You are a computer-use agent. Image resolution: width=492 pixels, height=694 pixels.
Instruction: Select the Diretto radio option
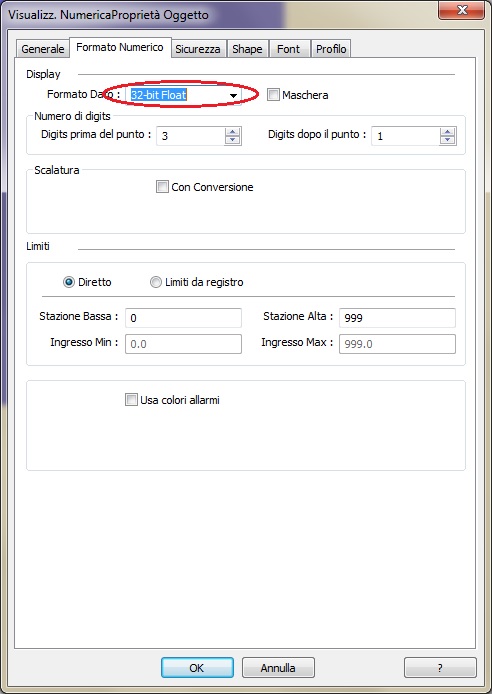tap(69, 282)
